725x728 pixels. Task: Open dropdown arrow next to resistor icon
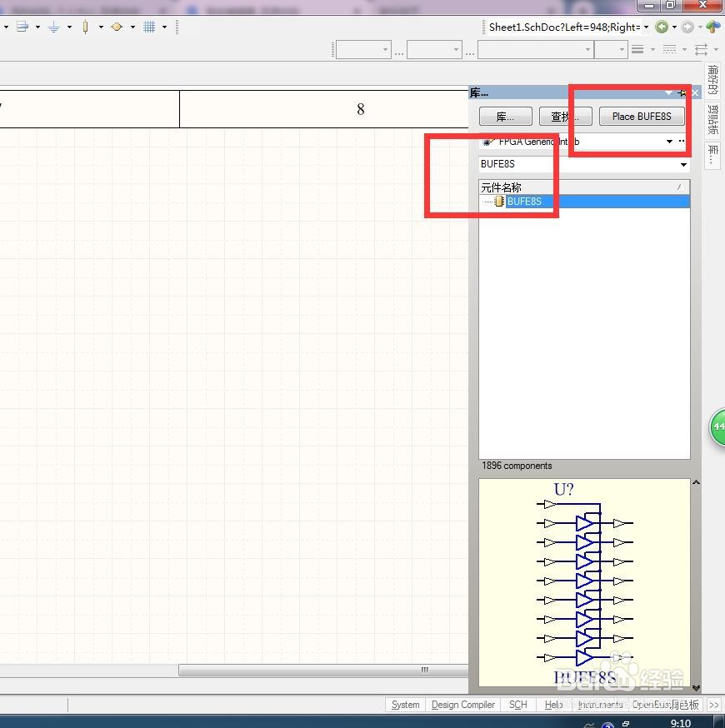[101, 27]
